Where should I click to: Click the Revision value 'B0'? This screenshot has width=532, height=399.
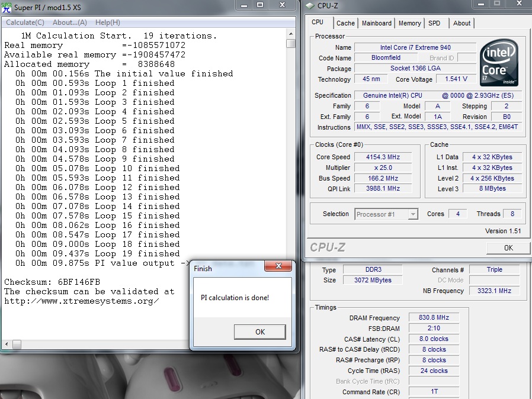point(507,117)
